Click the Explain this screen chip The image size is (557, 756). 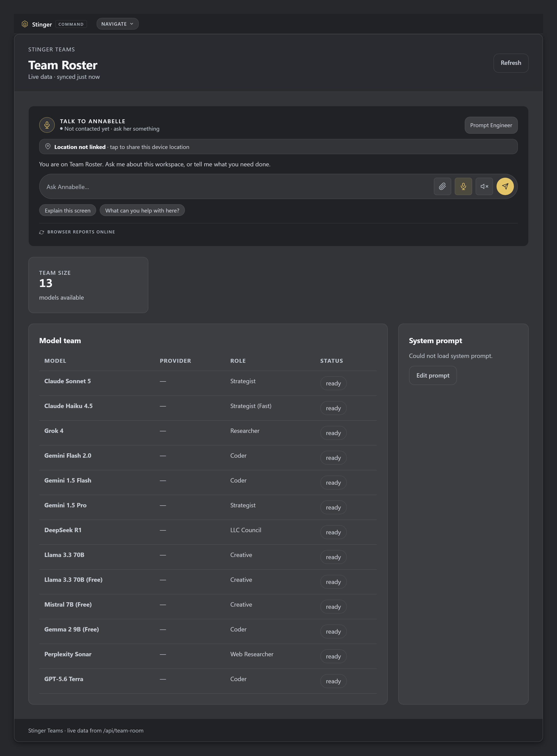click(67, 211)
